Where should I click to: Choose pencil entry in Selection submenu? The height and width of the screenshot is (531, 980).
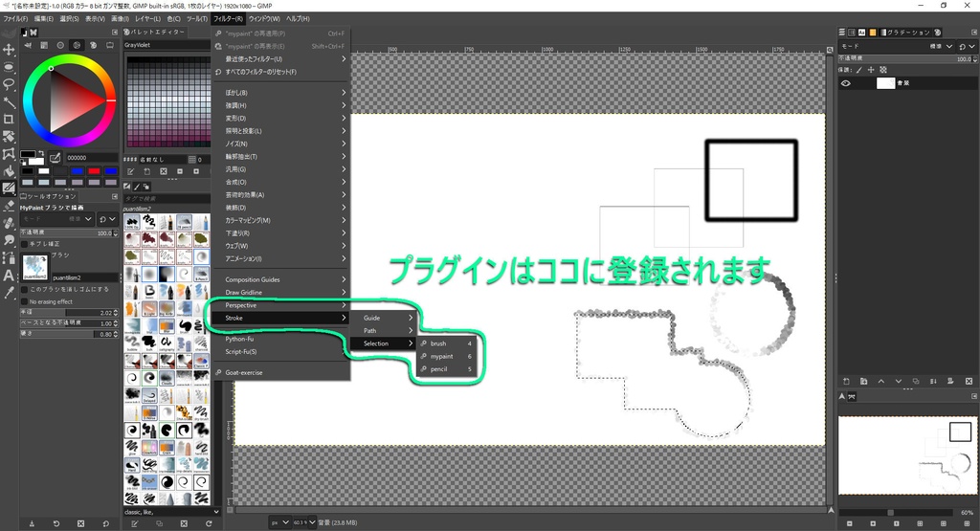click(x=446, y=369)
